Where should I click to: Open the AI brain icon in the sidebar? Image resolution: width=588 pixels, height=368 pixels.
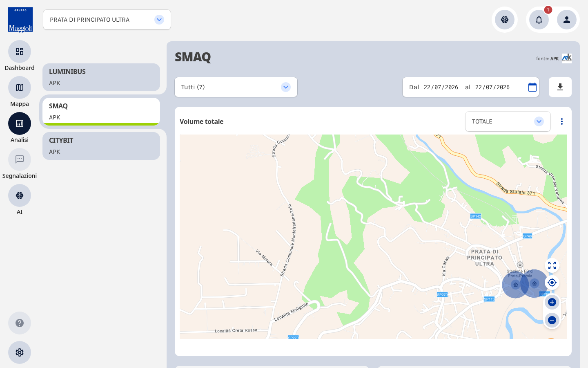[20, 195]
